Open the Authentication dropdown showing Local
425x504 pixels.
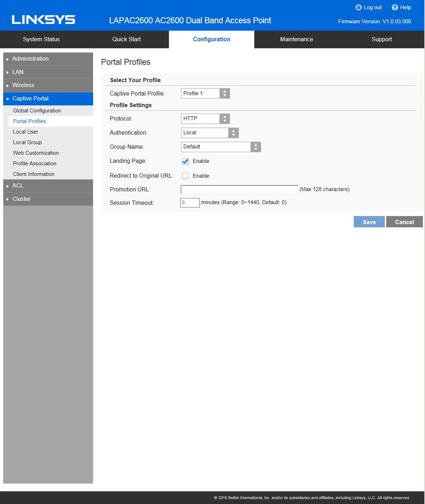click(210, 133)
